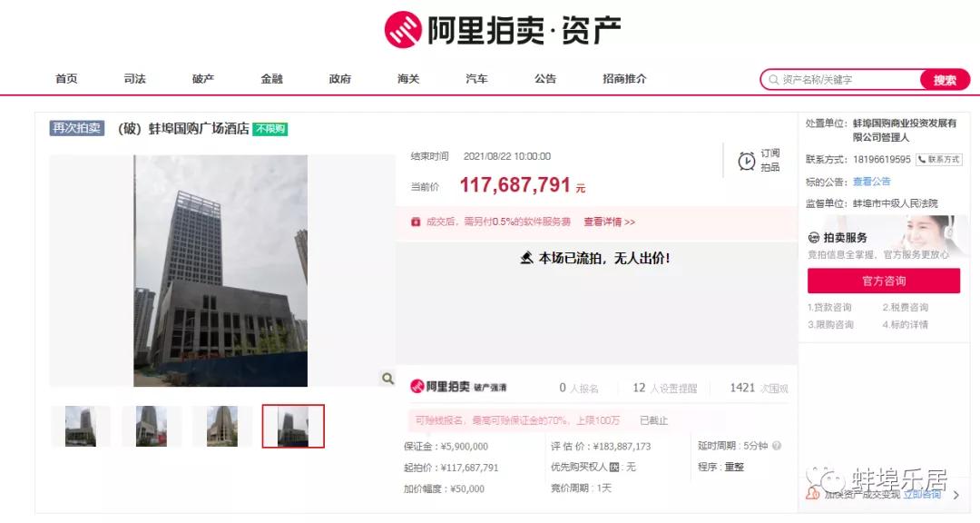Image resolution: width=980 pixels, height=523 pixels.
Task: Focus the 资产名称/关键字 search field
Action: (840, 80)
